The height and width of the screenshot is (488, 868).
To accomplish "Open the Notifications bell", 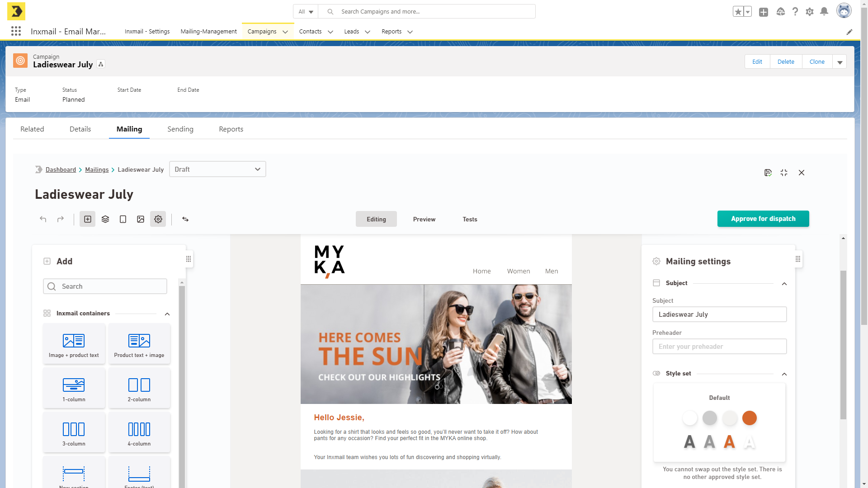I will (x=824, y=12).
